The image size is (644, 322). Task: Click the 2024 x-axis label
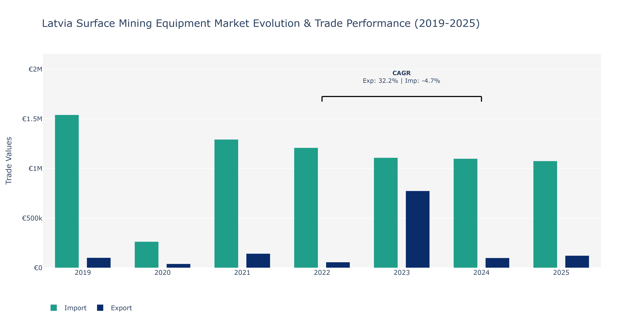coord(482,272)
